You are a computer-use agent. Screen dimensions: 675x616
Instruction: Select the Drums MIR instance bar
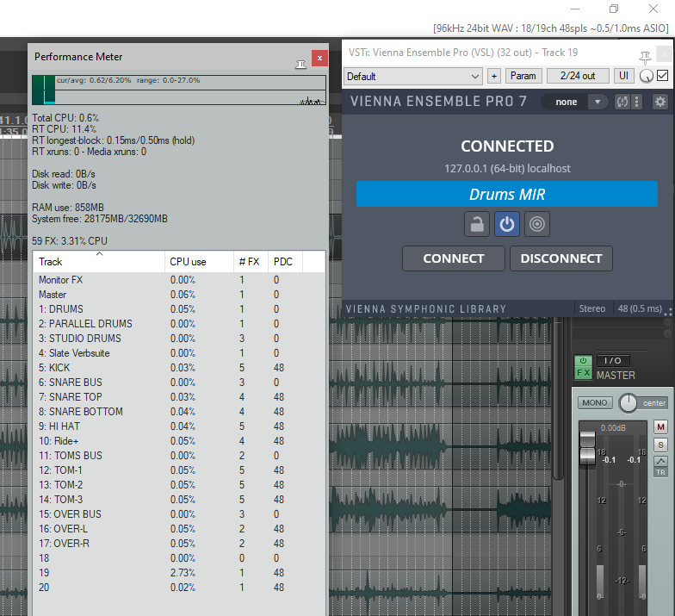pos(506,194)
